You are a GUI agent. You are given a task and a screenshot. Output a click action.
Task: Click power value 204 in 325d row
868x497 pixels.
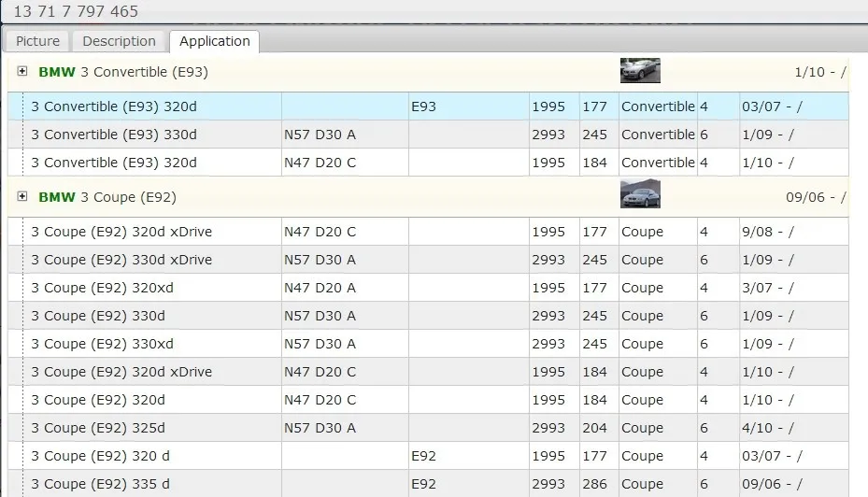pyautogui.click(x=594, y=428)
